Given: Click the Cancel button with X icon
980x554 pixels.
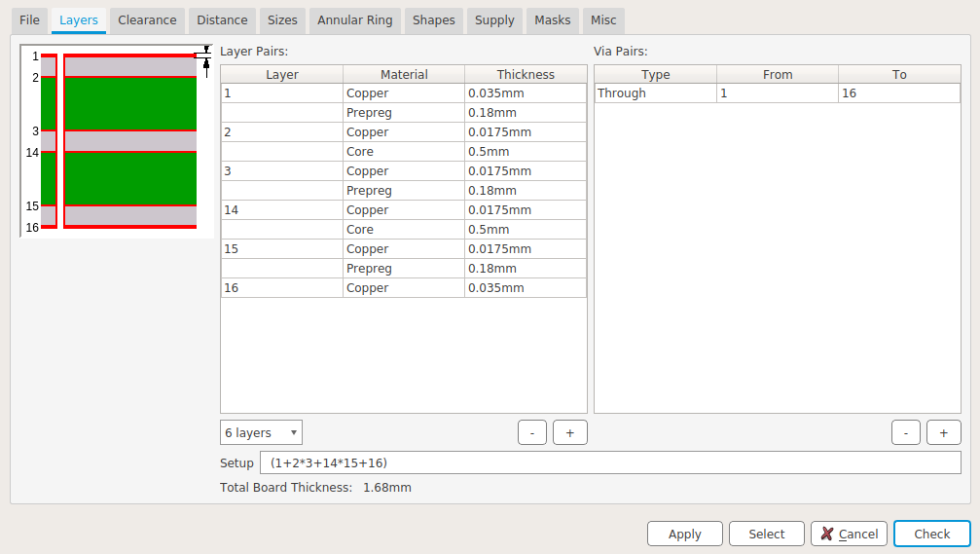Looking at the screenshot, I should pyautogui.click(x=849, y=534).
